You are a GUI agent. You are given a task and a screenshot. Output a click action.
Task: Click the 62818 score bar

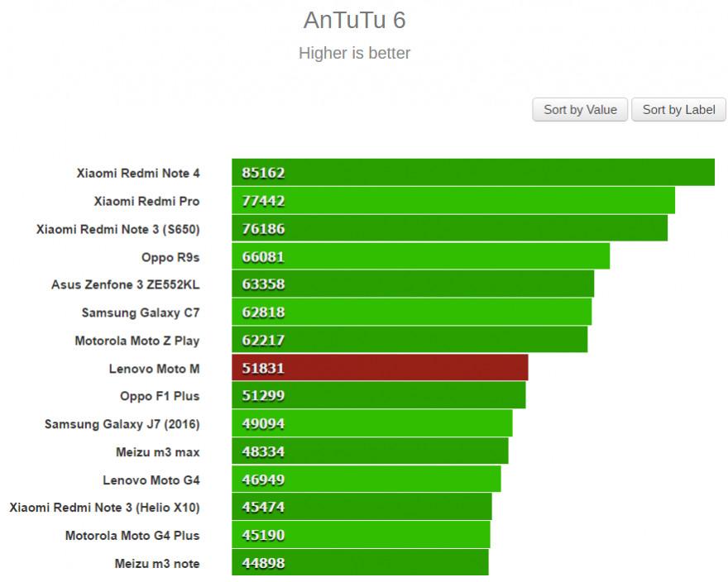click(412, 312)
